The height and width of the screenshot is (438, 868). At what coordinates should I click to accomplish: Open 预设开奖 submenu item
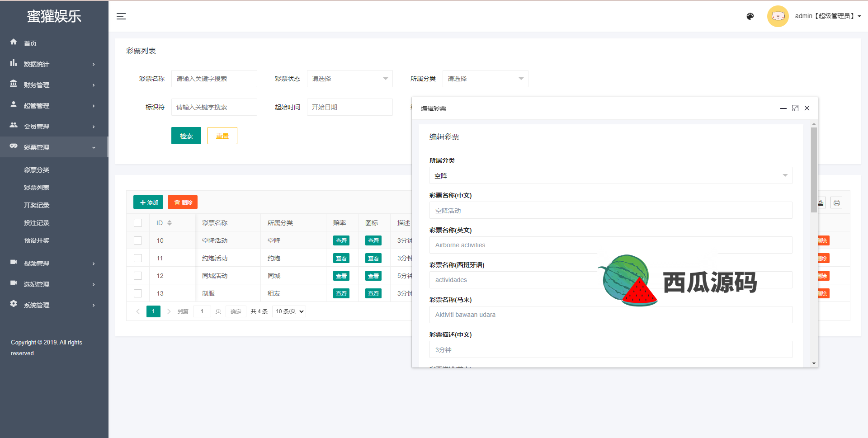(x=37, y=240)
